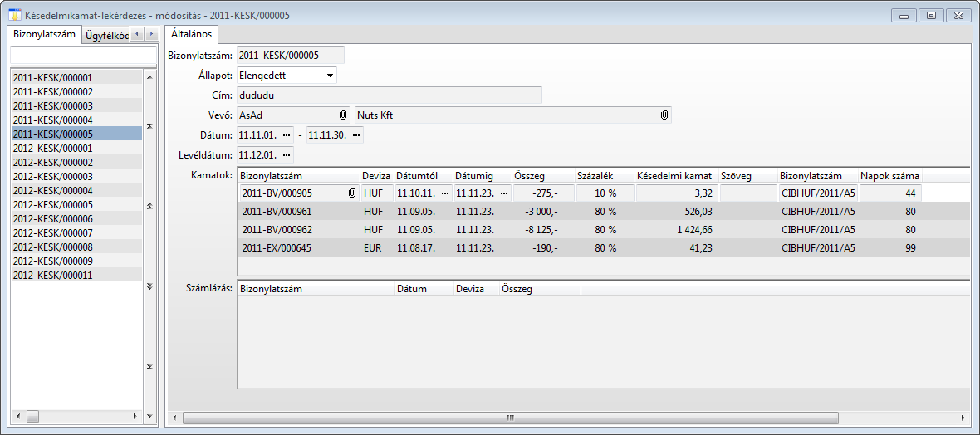The height and width of the screenshot is (435, 980).
Task: Sort by Késedelmi kamat column header
Action: tap(675, 176)
